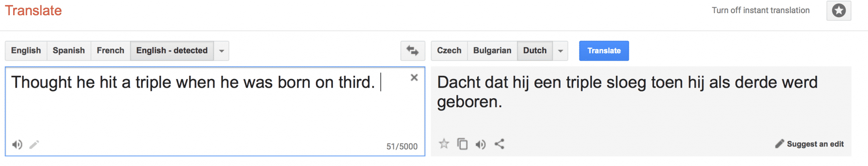
Task: Copy the Dutch translation
Action: click(x=462, y=144)
